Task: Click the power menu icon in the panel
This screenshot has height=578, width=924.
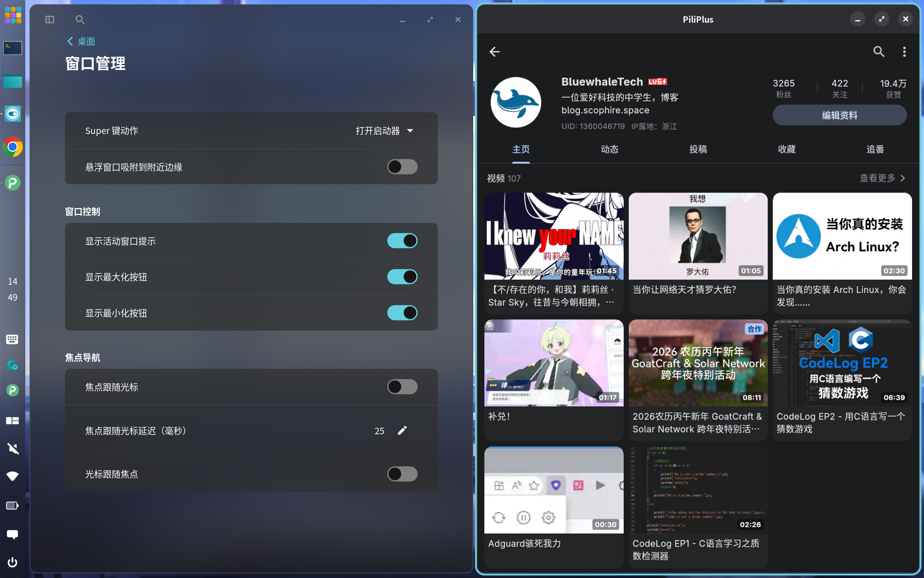Action: (13, 562)
